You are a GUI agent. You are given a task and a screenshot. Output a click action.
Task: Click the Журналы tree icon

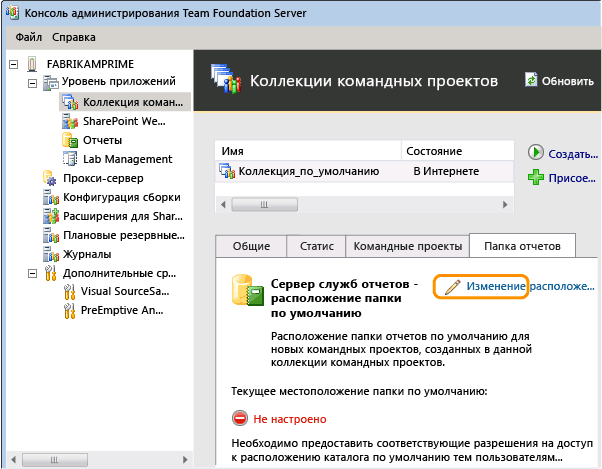[51, 254]
